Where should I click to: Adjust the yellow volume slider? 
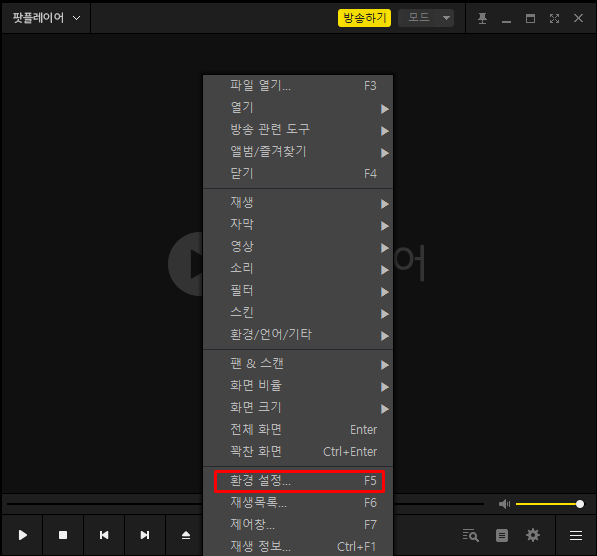point(549,504)
